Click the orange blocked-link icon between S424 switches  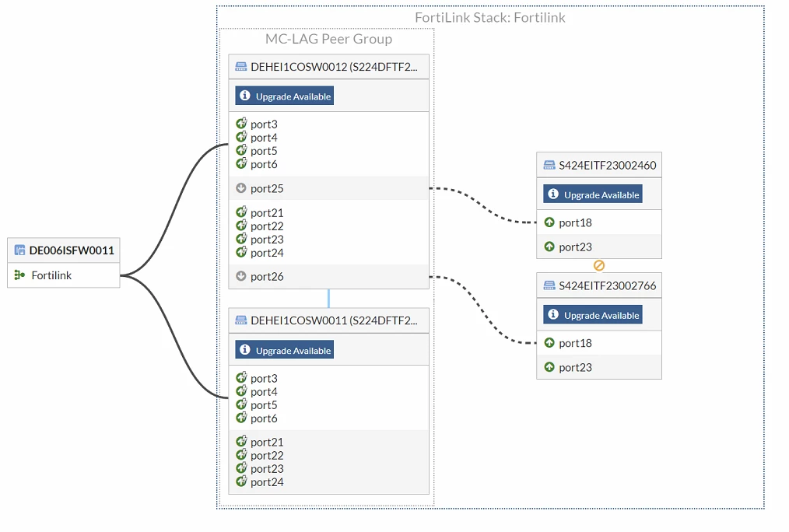point(599,265)
